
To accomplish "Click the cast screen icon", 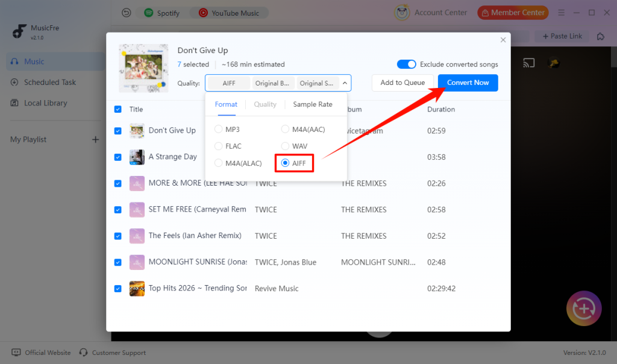I will (x=528, y=63).
